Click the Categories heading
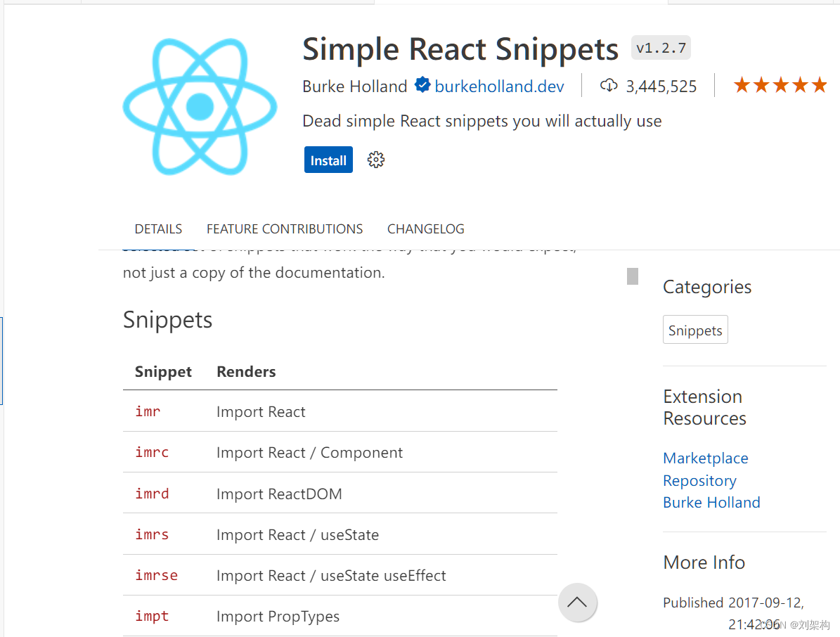Viewport: 840px width, 637px height. coord(707,287)
